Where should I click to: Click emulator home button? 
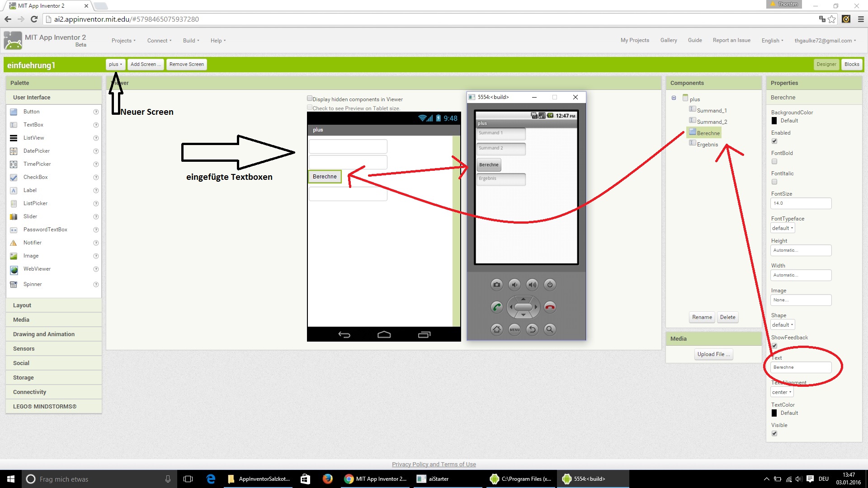(x=497, y=329)
